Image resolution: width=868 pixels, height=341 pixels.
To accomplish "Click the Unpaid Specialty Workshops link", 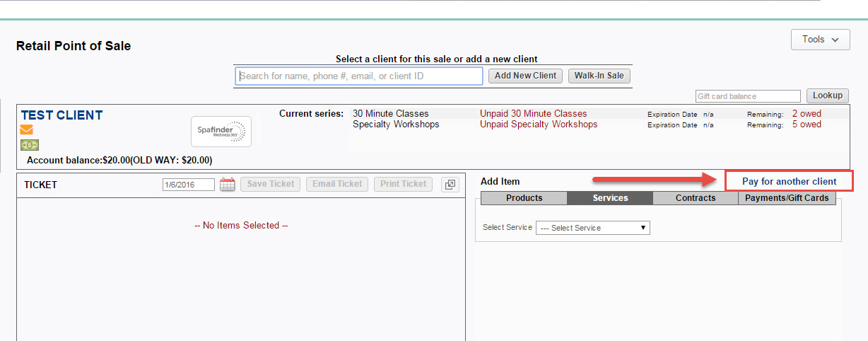I will click(x=538, y=125).
